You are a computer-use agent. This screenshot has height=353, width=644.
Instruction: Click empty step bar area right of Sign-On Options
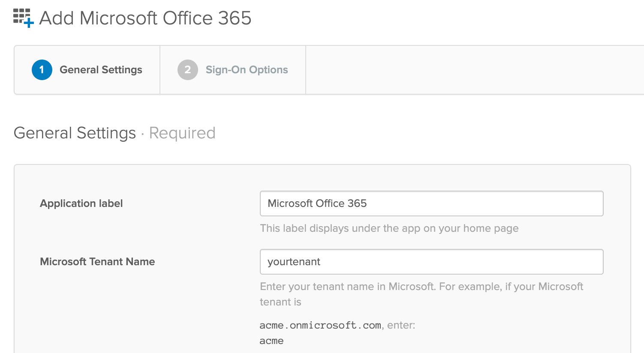coord(472,70)
